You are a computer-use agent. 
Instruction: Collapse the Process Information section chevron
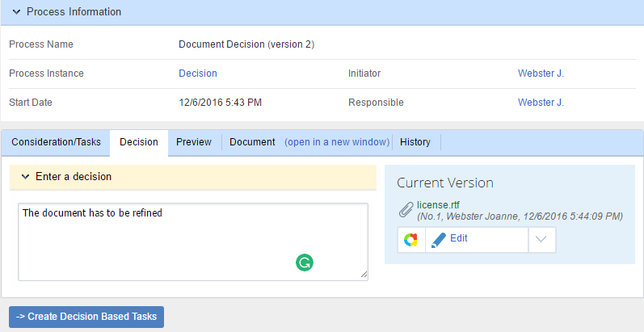[16, 12]
